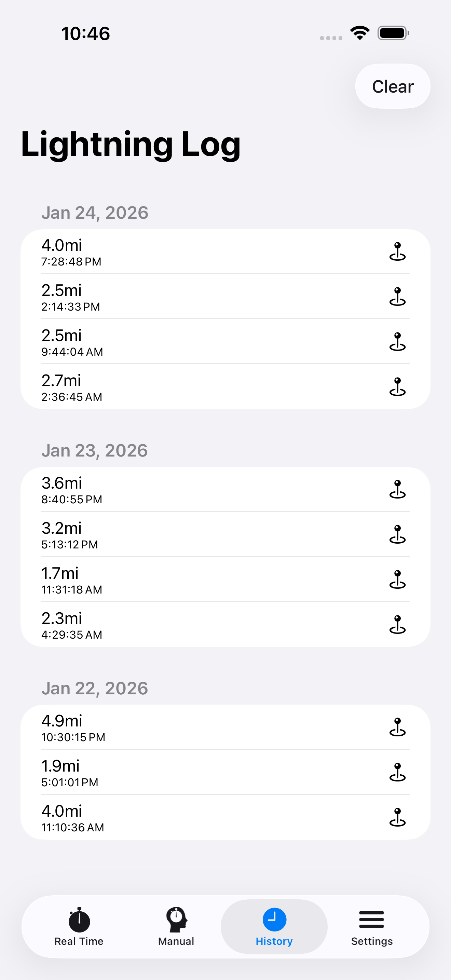
Task: Open map pin for 2:14:33 PM strike
Action: click(397, 297)
